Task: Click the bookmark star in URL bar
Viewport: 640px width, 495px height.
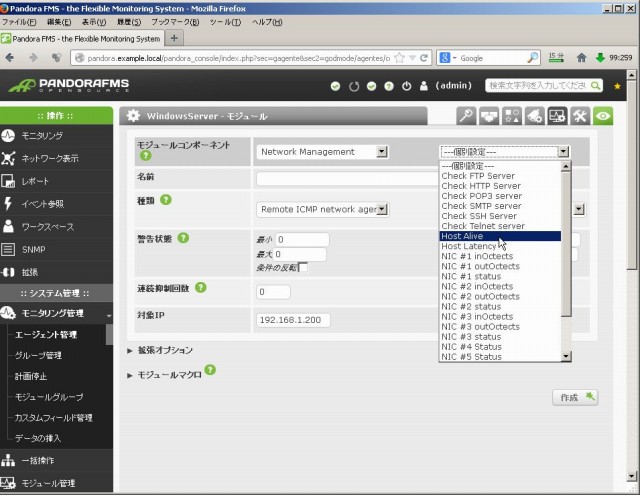Action: coord(400,58)
